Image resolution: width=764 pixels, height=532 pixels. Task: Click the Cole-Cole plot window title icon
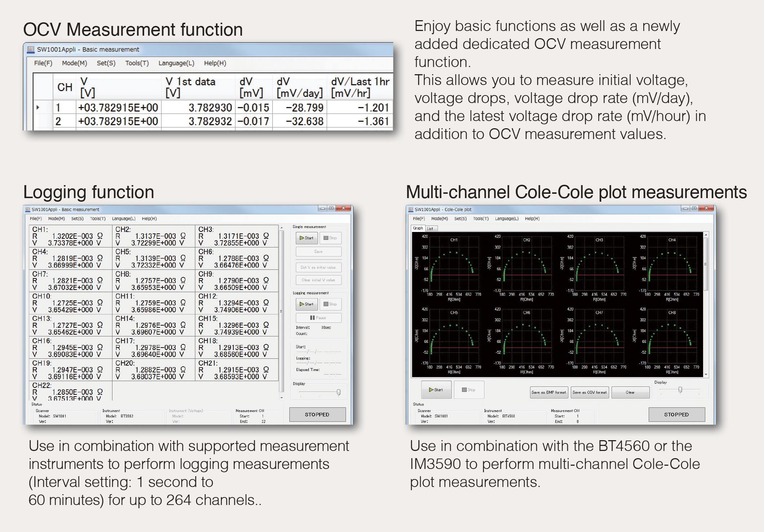[x=410, y=209]
